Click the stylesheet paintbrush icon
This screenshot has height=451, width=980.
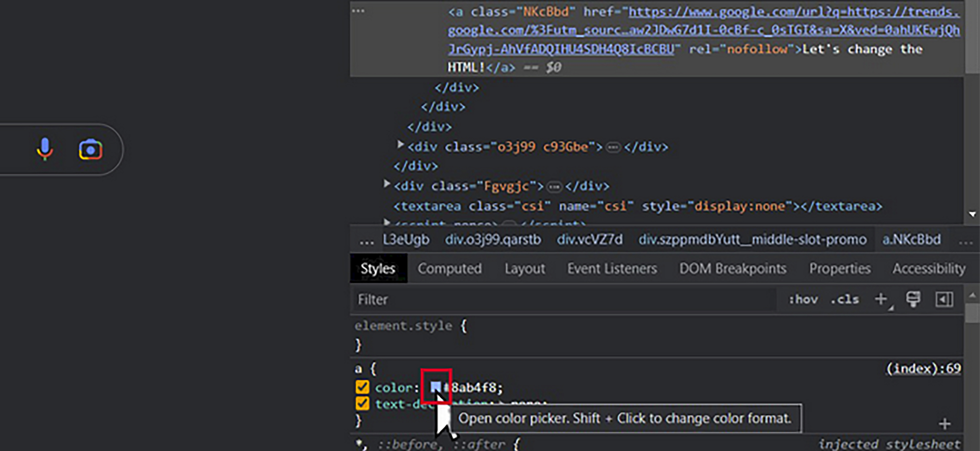914,299
